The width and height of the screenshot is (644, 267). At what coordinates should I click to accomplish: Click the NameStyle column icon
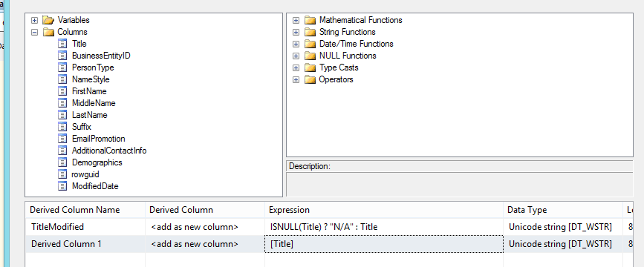tap(62, 79)
